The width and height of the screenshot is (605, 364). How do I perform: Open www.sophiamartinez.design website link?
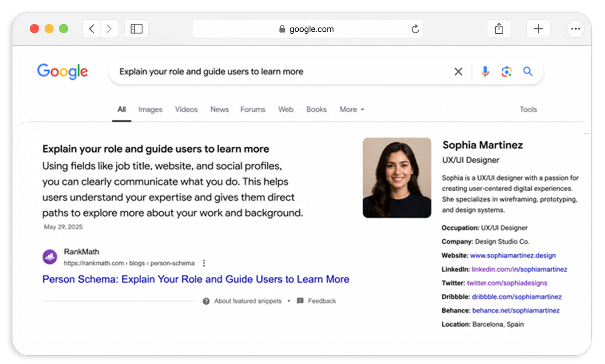click(513, 256)
